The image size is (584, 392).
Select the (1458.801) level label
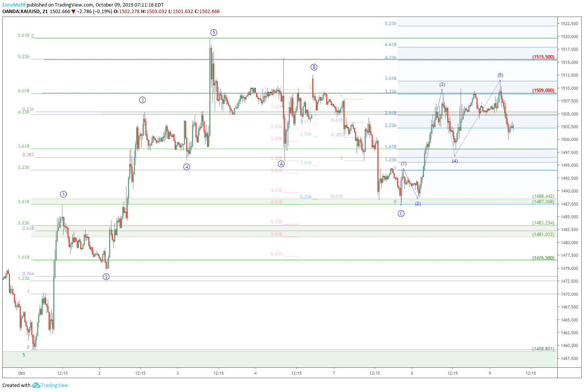tap(543, 349)
